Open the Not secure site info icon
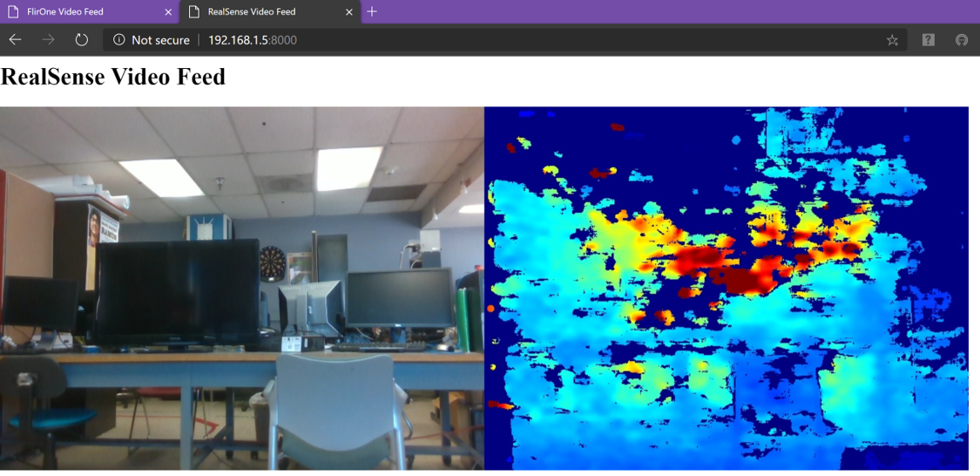Screen dimensions: 980x476 (x=118, y=40)
